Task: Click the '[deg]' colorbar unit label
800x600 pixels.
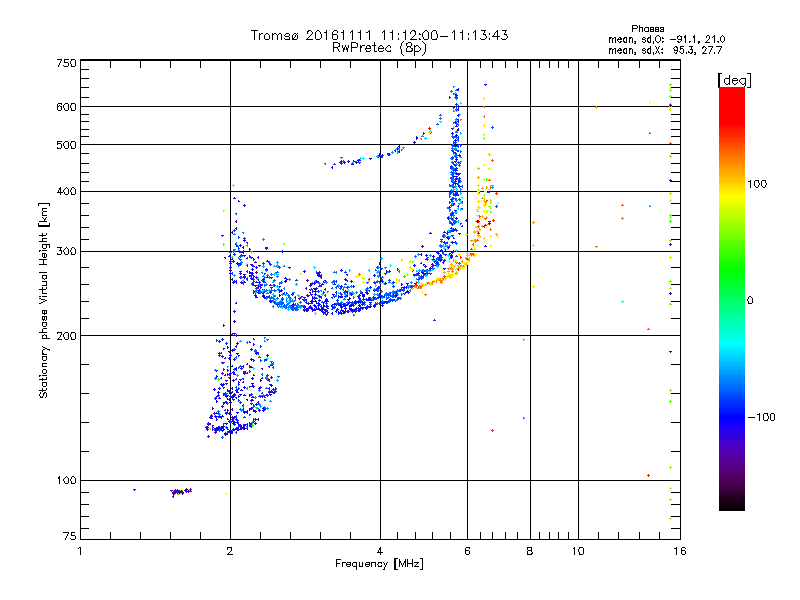Action: pyautogui.click(x=734, y=80)
